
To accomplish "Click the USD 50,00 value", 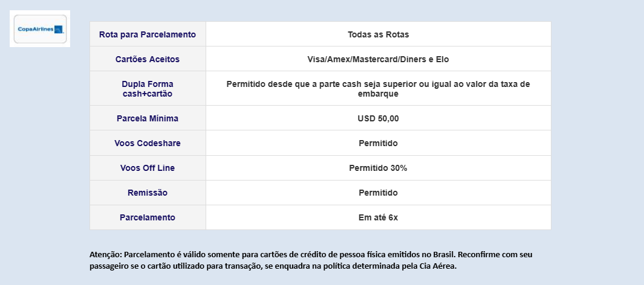I will coord(379,118).
